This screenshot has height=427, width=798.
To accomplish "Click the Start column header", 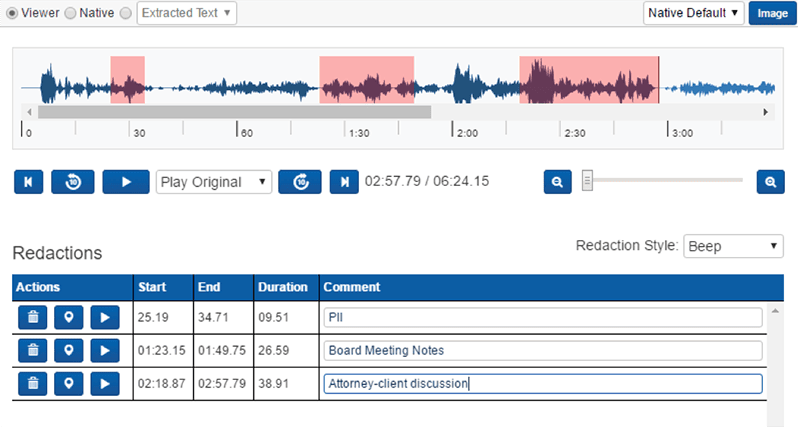I will tap(163, 287).
